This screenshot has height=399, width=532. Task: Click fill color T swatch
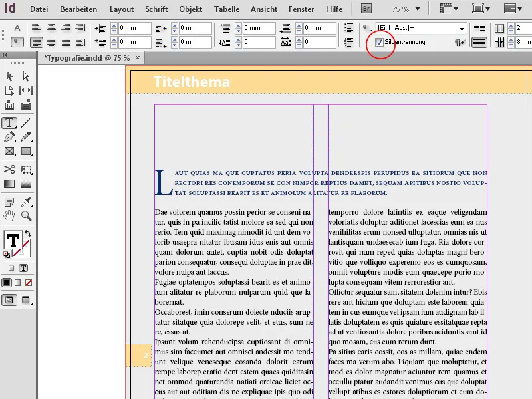(13, 240)
